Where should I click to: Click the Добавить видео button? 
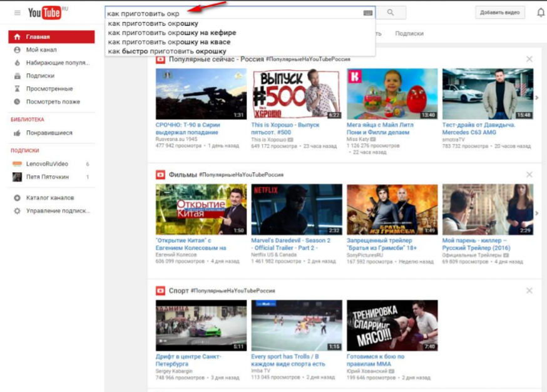coord(499,13)
